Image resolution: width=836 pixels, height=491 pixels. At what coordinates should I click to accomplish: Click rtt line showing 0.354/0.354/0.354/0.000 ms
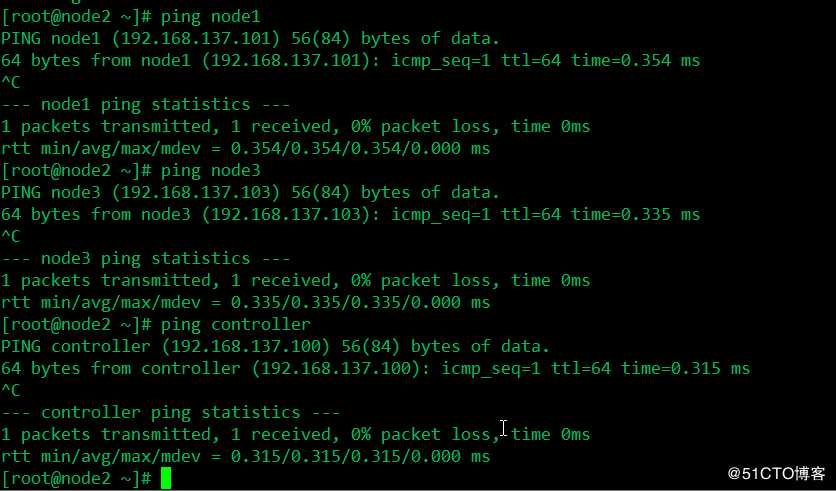(x=245, y=148)
